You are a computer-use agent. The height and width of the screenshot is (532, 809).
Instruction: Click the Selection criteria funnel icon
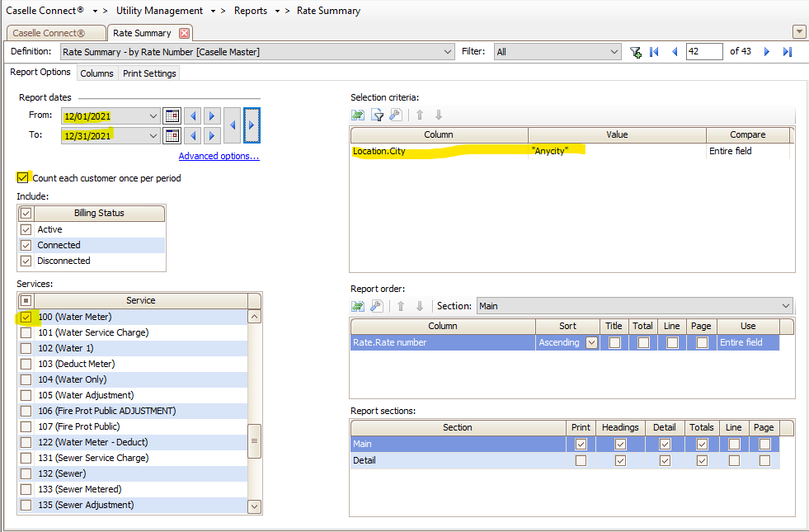point(377,115)
